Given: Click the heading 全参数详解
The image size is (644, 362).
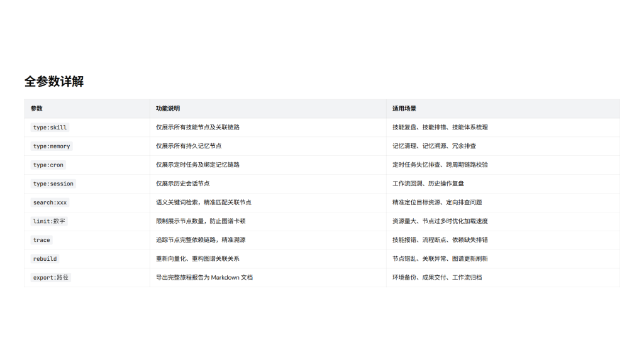Looking at the screenshot, I should (x=54, y=81).
